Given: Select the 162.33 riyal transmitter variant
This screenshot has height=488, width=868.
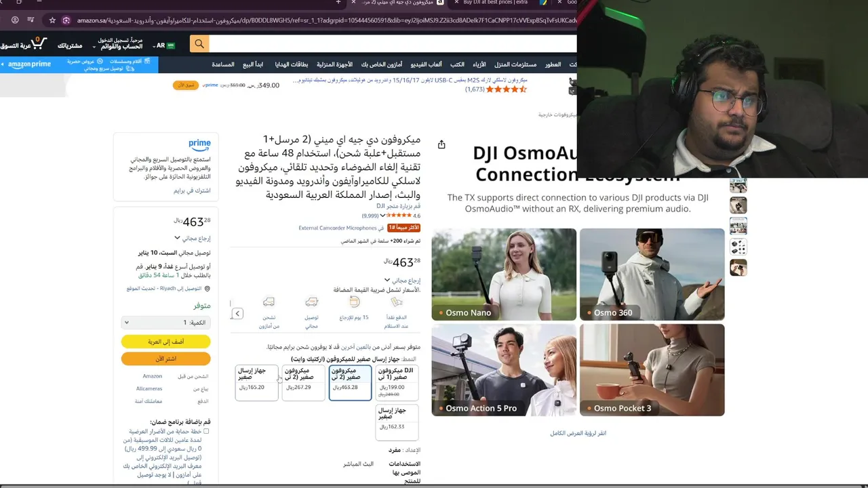Looking at the screenshot, I should tap(397, 422).
